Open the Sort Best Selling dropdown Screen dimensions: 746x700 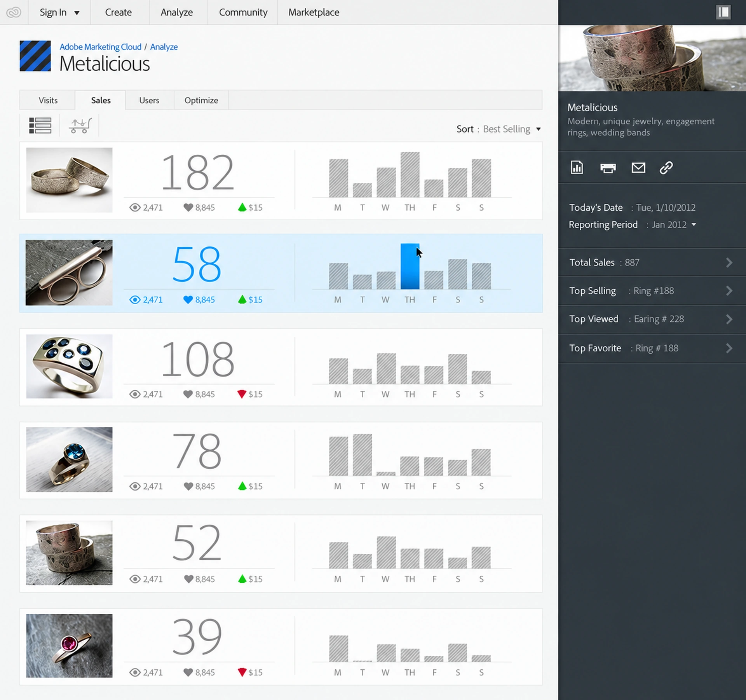click(x=499, y=129)
